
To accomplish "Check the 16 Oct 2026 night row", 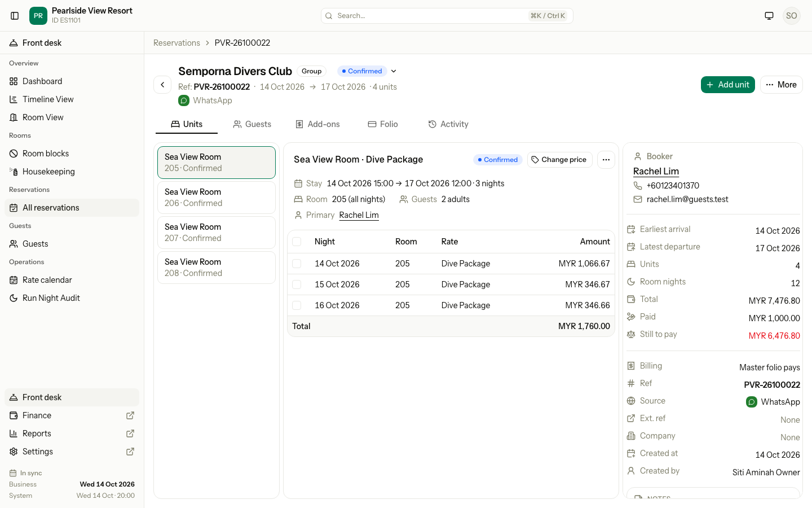I will [x=297, y=305].
